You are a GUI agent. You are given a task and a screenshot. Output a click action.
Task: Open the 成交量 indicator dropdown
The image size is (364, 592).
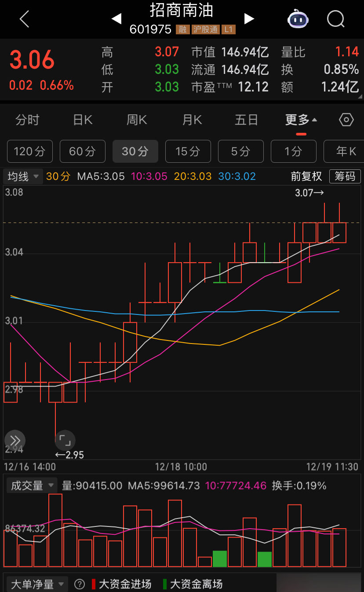click(x=32, y=486)
